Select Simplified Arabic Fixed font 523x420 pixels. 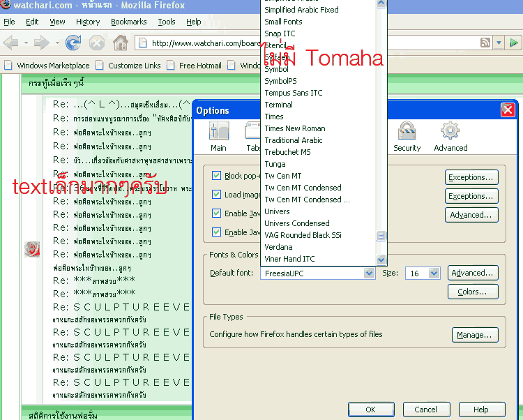(301, 10)
